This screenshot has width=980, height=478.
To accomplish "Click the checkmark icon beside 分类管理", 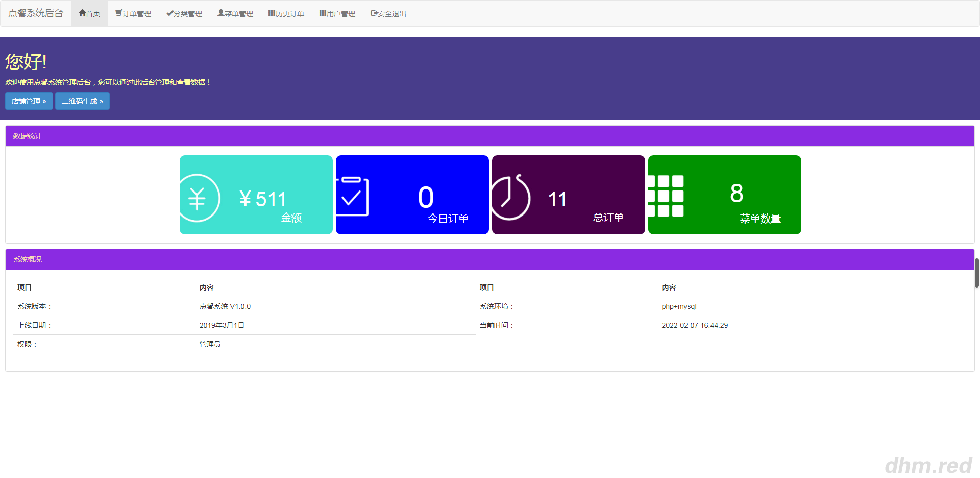I will [170, 13].
